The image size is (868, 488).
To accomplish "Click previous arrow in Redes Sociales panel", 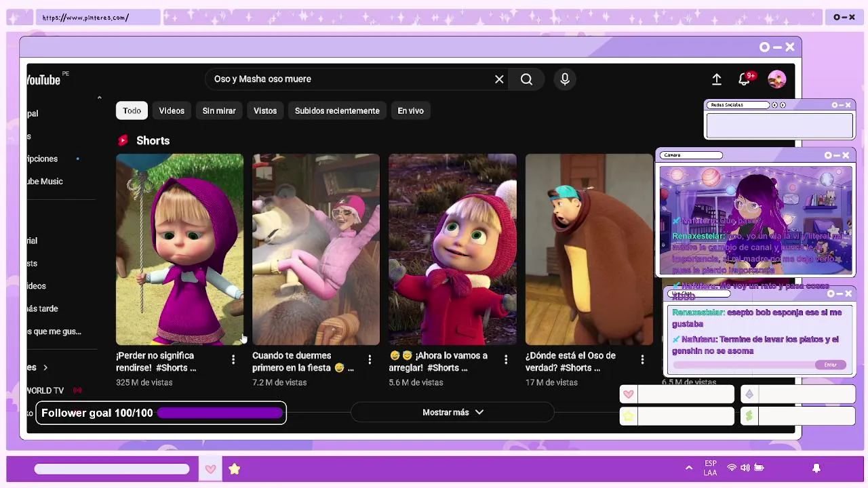I will tap(775, 105).
